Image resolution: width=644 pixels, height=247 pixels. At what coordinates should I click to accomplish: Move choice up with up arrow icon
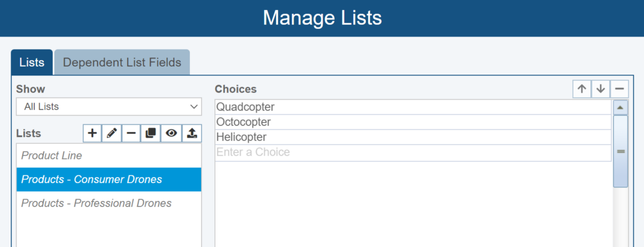[x=582, y=89]
